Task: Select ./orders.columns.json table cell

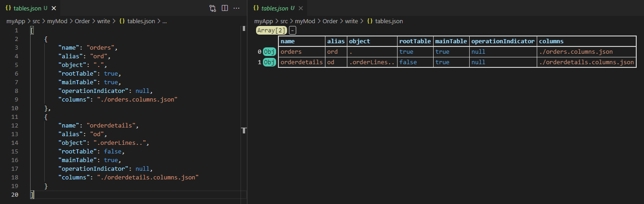Action: [x=586, y=52]
